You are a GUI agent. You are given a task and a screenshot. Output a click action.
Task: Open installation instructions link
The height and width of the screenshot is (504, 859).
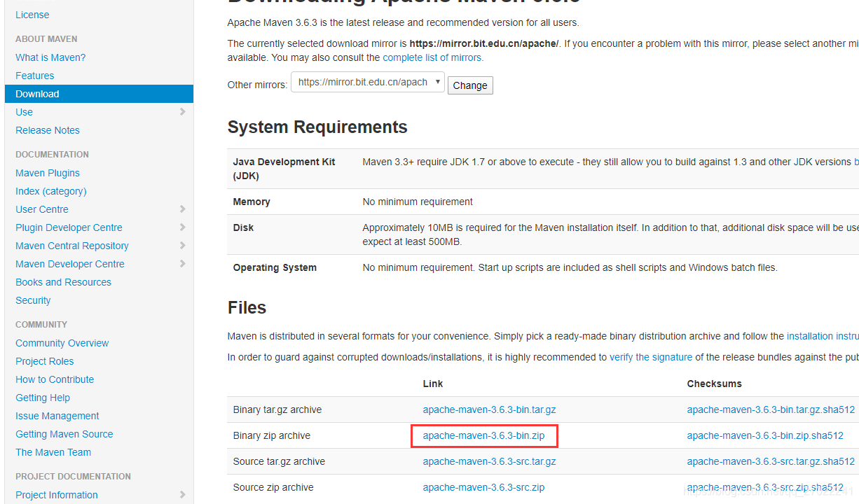pyautogui.click(x=823, y=336)
